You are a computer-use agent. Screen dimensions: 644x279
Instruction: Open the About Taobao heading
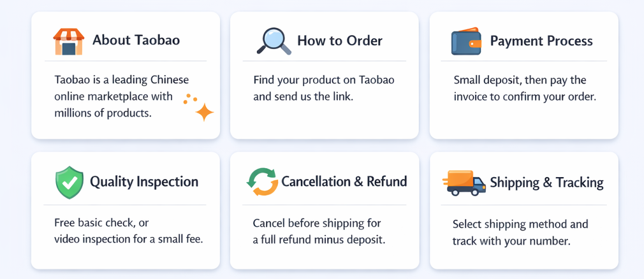click(136, 41)
